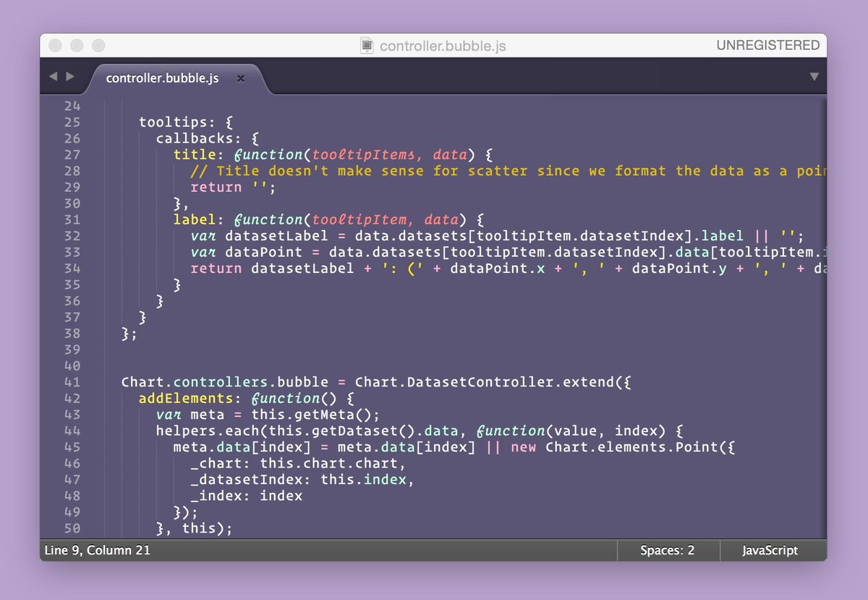The image size is (868, 600).
Task: Click 'helpers.each' on line 44
Action: 208,431
